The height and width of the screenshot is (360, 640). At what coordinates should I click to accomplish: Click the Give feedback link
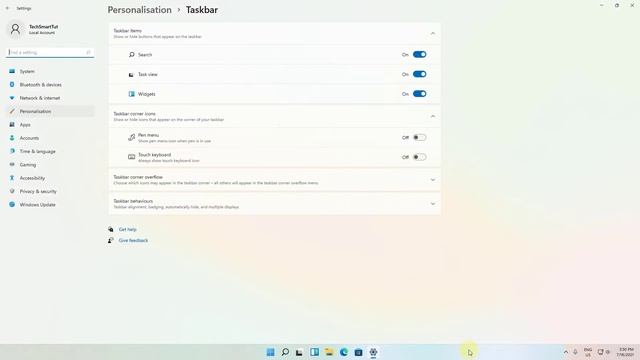click(x=133, y=240)
